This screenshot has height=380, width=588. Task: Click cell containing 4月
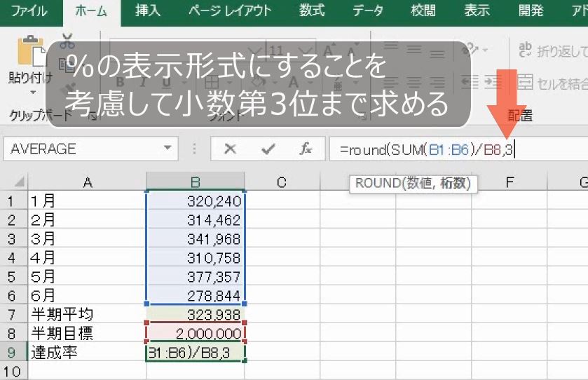click(x=87, y=258)
